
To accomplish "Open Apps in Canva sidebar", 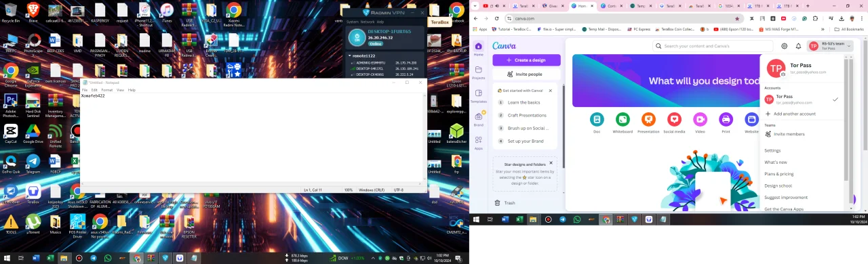I will 479,142.
